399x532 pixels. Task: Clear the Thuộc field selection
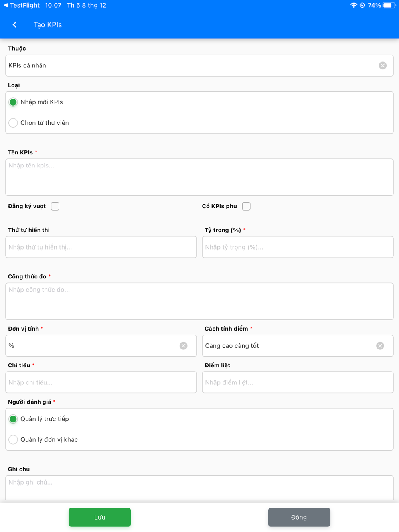tap(383, 65)
